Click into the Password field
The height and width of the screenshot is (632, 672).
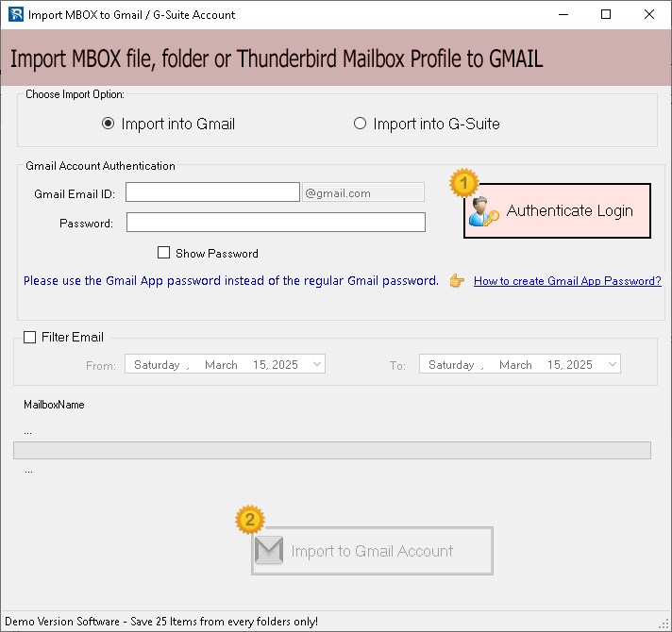click(276, 223)
